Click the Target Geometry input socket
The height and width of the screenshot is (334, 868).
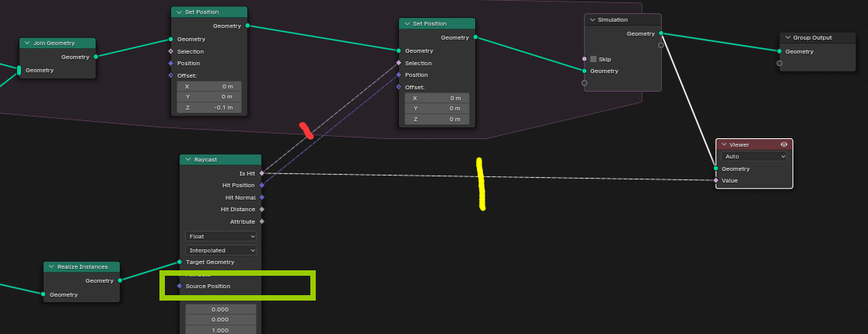click(180, 262)
